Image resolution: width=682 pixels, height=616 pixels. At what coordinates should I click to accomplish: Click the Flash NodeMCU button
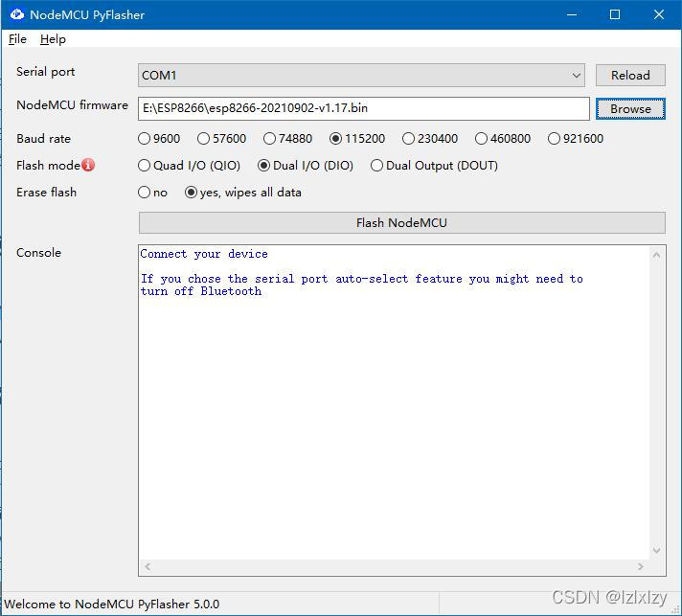point(402,222)
